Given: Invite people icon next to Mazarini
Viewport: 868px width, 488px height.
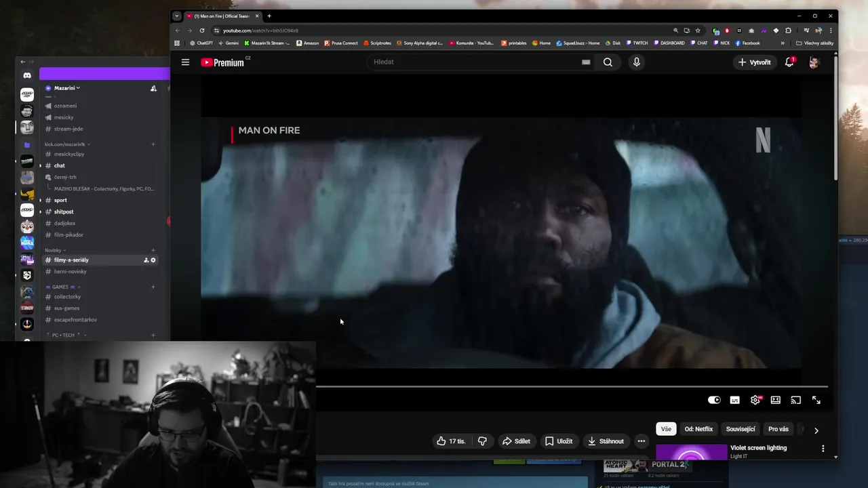Looking at the screenshot, I should coord(153,88).
